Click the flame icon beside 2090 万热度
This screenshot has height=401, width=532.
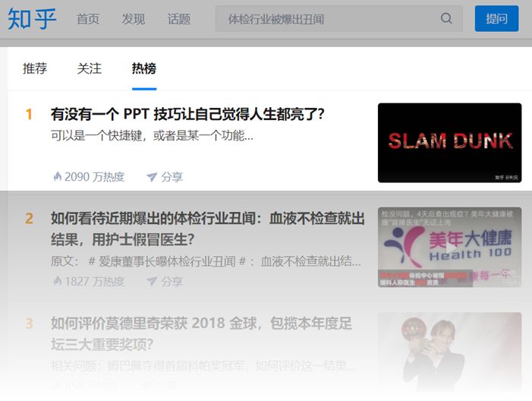(58, 176)
